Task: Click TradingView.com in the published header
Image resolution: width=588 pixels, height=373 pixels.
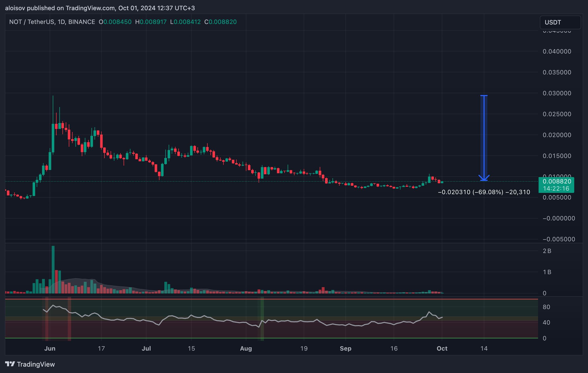Action: click(90, 8)
